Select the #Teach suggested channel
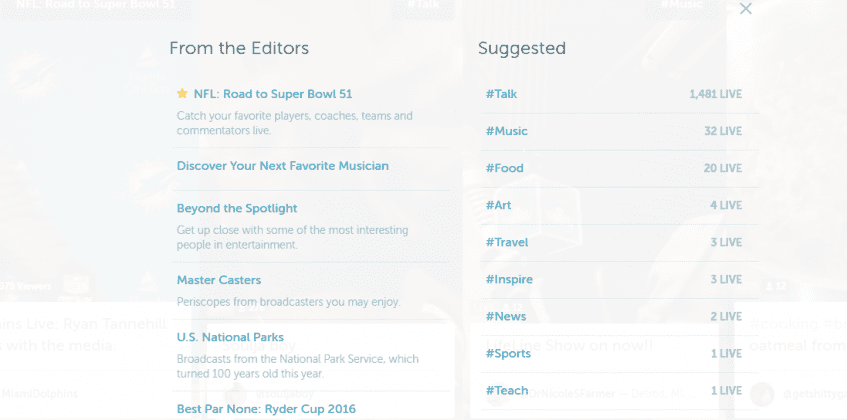 point(507,390)
